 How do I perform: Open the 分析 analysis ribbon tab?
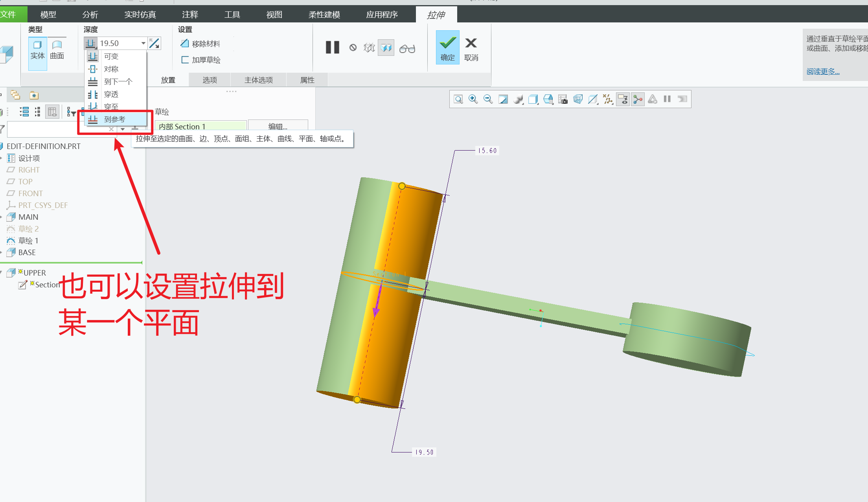point(90,15)
